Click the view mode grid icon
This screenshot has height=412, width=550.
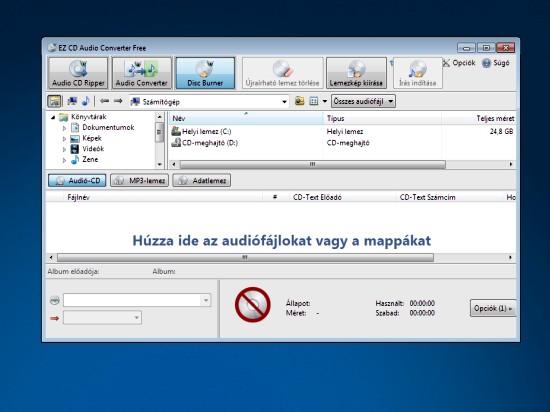(314, 101)
